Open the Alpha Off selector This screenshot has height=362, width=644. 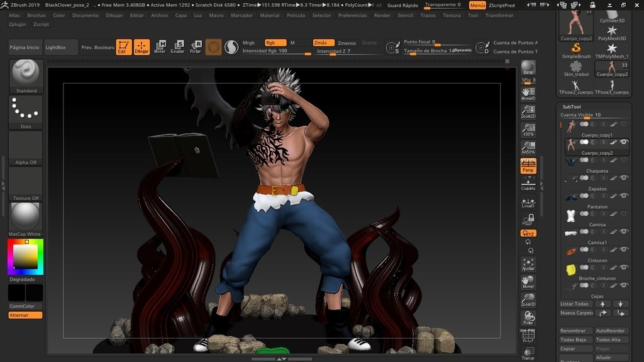point(25,148)
